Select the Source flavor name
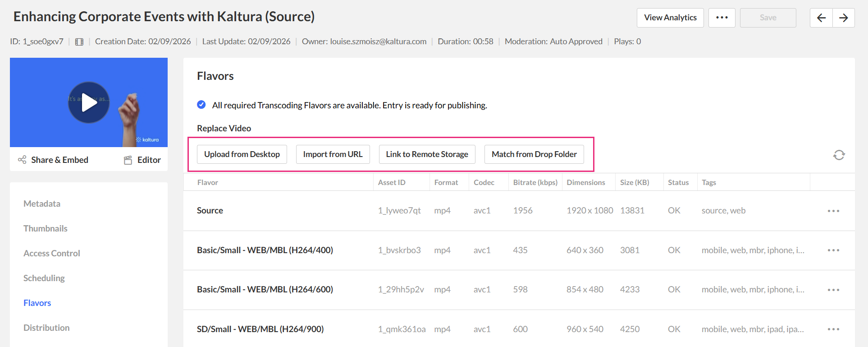Image resolution: width=868 pixels, height=347 pixels. tap(210, 210)
